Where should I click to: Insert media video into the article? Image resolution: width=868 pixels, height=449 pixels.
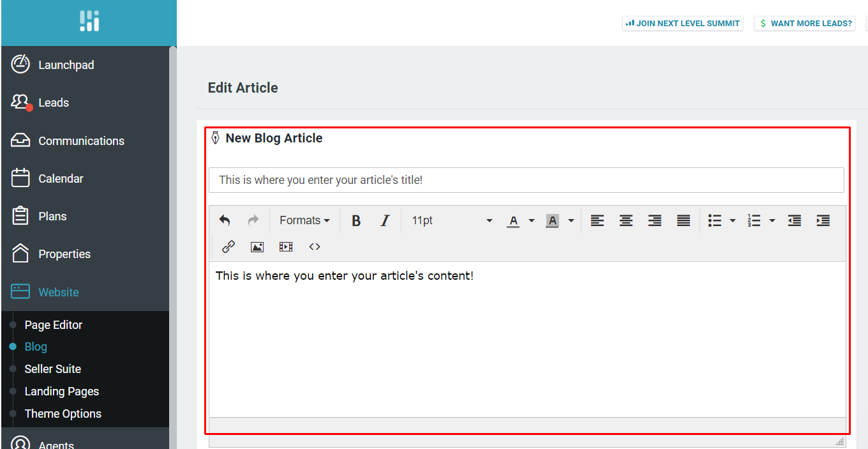click(286, 247)
